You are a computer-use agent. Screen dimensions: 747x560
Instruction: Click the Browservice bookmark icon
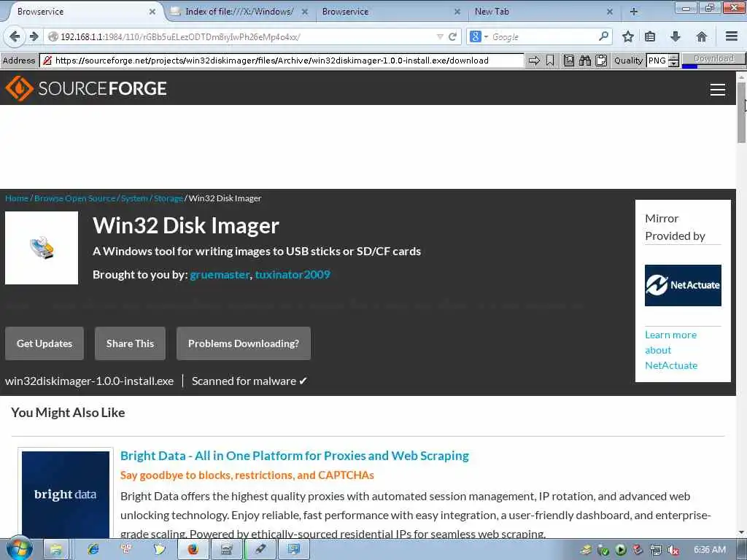(550, 61)
